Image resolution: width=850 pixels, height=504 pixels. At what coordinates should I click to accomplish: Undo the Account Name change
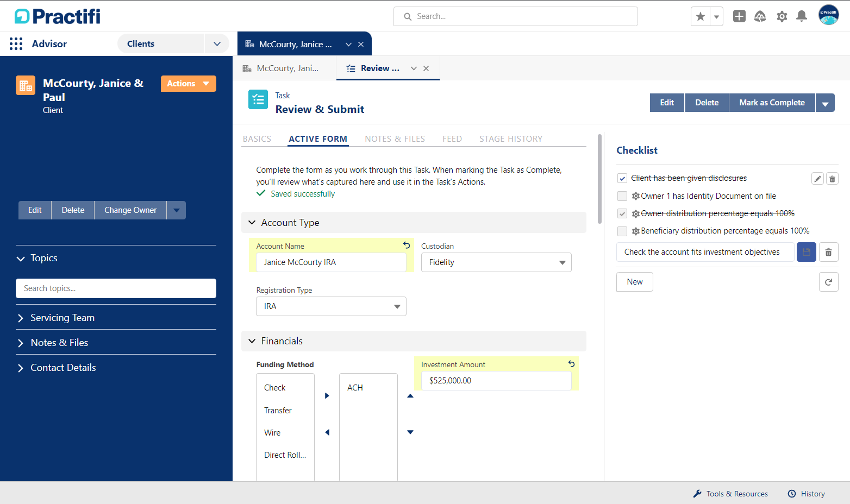(407, 245)
